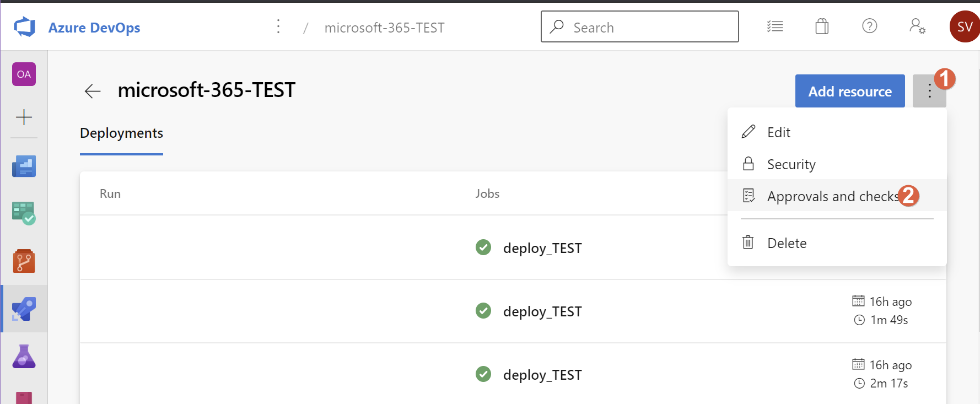Open Artifacts icon in the sidebar

coord(24,397)
